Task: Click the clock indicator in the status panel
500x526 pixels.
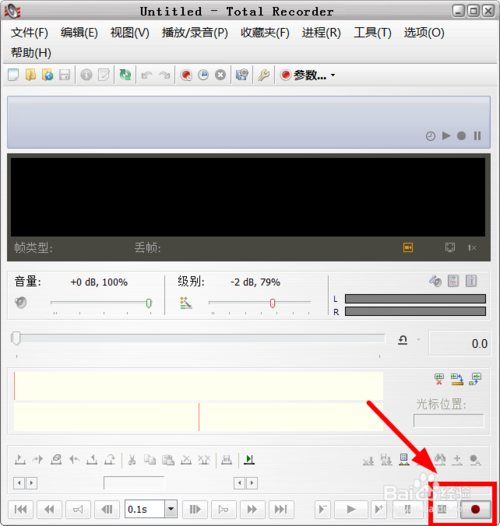Action: 431,136
